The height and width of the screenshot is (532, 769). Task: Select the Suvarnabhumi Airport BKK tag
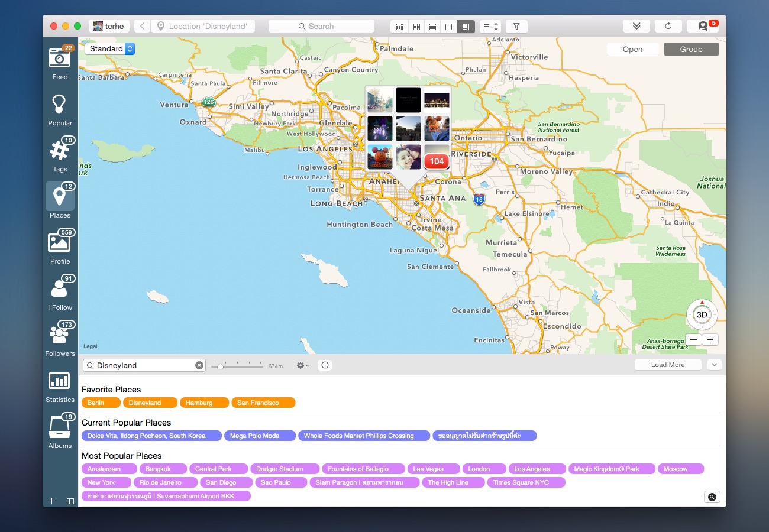pos(166,496)
